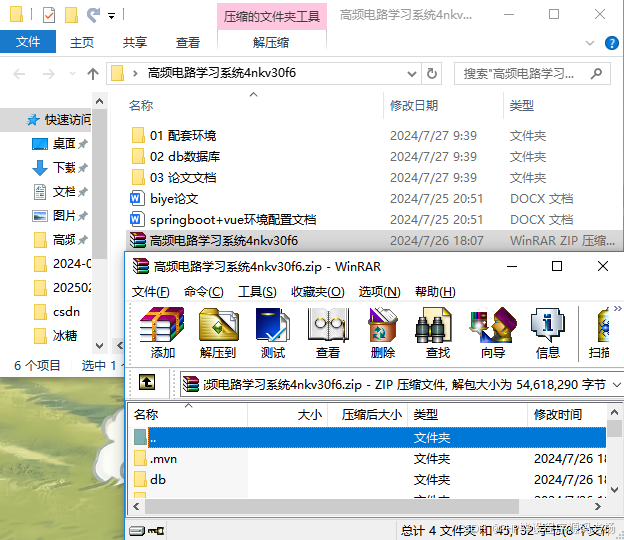Open the 解压缩 ribbon tab
Viewport: 624px width, 540px height.
click(271, 43)
